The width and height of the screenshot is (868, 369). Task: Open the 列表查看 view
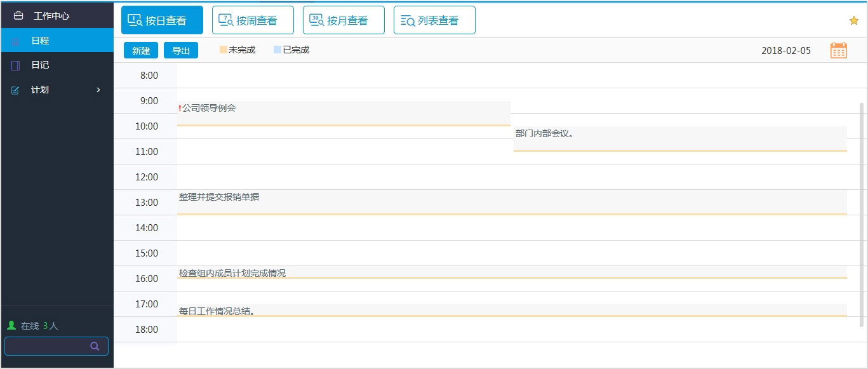tap(434, 20)
